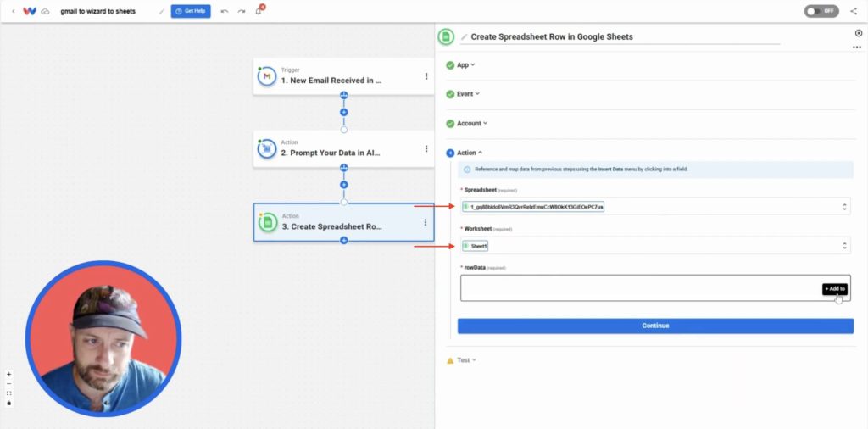Click branch icon below New Email trigger
868x429 pixels.
coord(344,95)
